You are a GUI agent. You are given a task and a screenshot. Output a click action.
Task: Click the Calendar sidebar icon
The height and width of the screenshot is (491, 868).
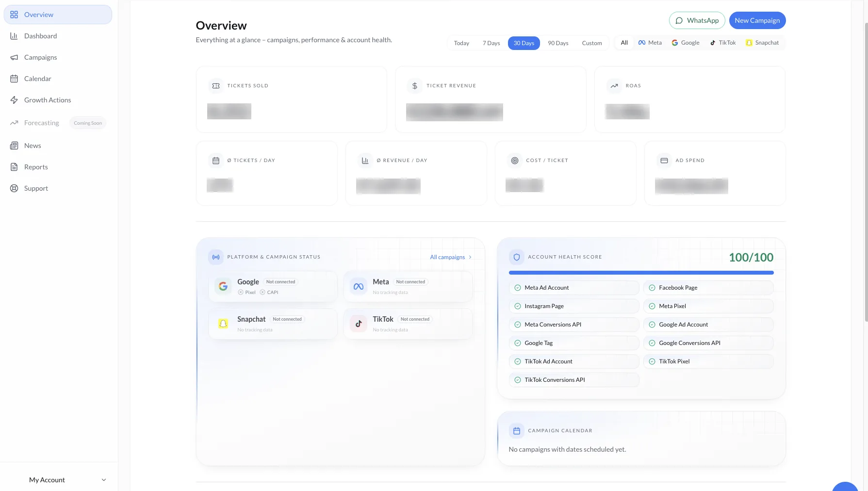pyautogui.click(x=14, y=79)
